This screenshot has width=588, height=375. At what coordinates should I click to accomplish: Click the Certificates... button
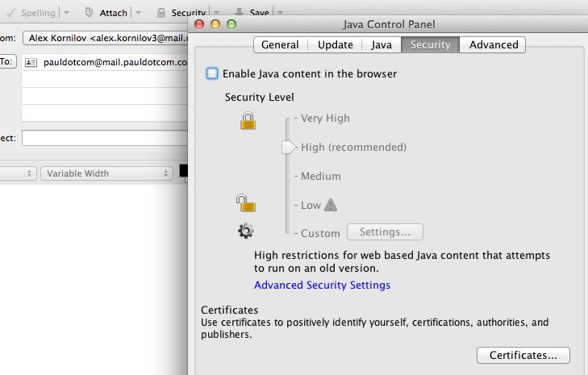pyautogui.click(x=523, y=355)
